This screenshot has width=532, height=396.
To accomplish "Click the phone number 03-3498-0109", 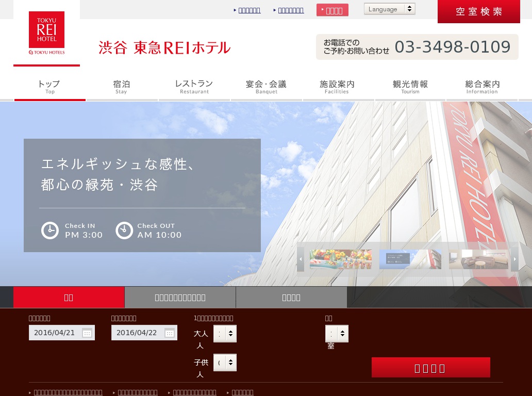I will tap(453, 47).
